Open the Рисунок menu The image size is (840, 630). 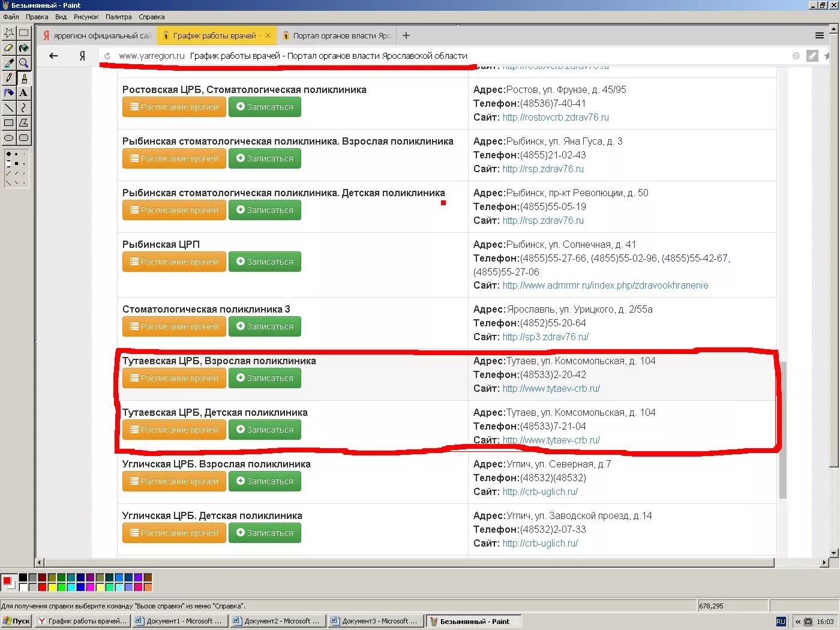pyautogui.click(x=86, y=17)
